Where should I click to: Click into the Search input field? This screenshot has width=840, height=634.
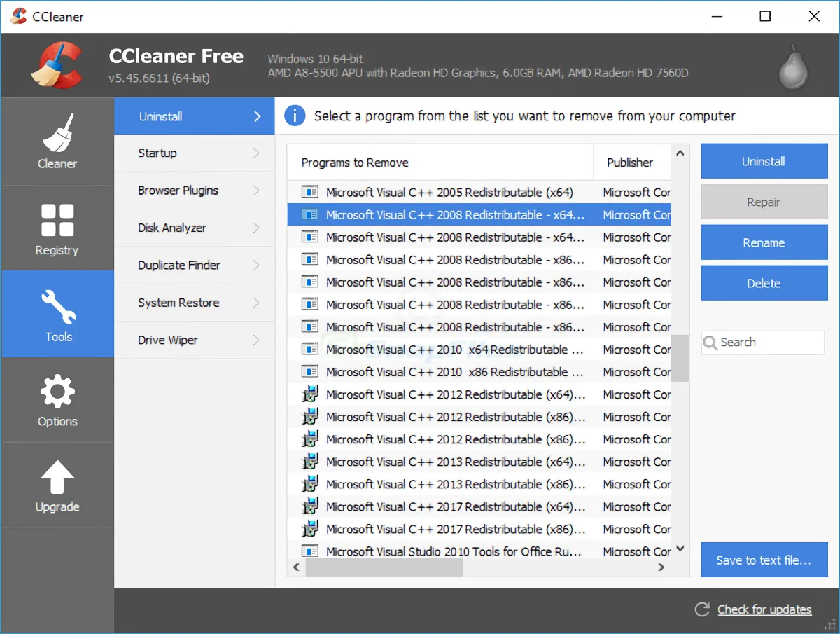[x=763, y=343]
